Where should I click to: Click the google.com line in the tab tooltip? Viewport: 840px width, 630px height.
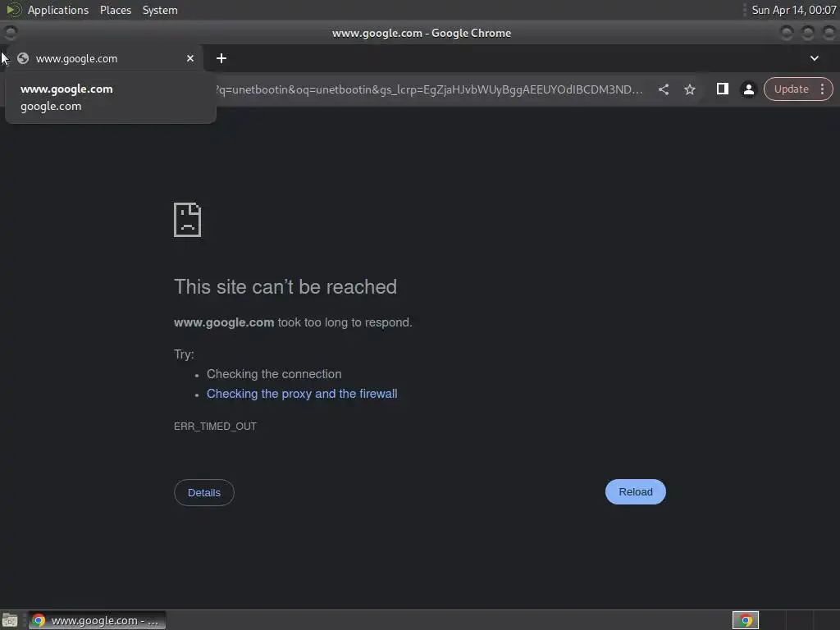51,106
